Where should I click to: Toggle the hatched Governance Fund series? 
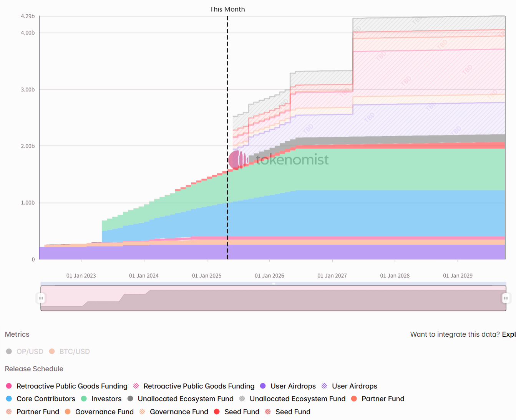[x=179, y=412]
